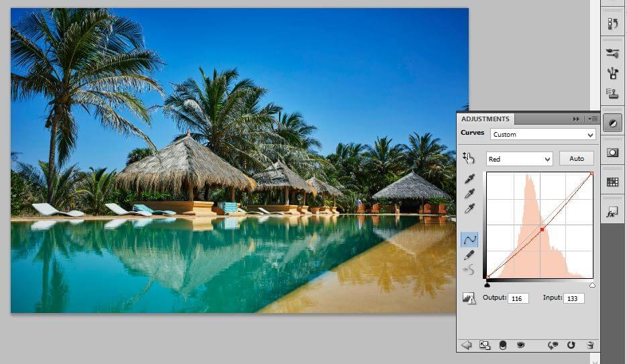Screen dimensions: 627x364
Task: Open the Swatches panel dock icon
Action: pos(612,182)
